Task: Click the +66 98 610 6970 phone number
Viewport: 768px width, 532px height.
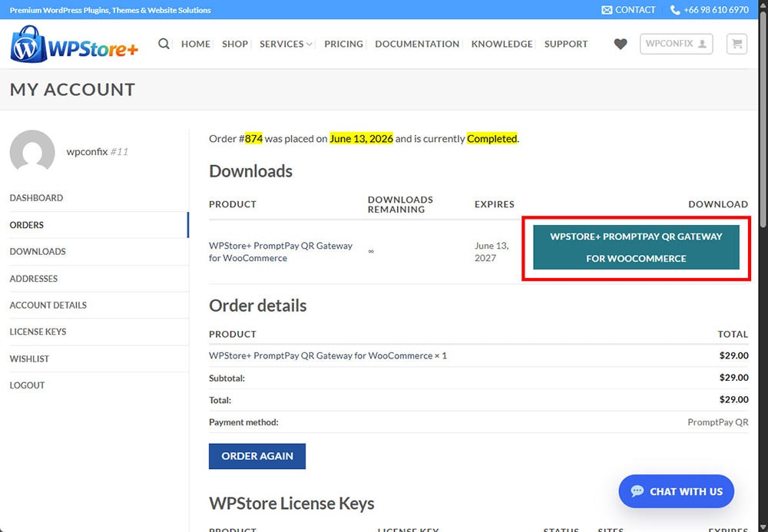Action: click(716, 10)
